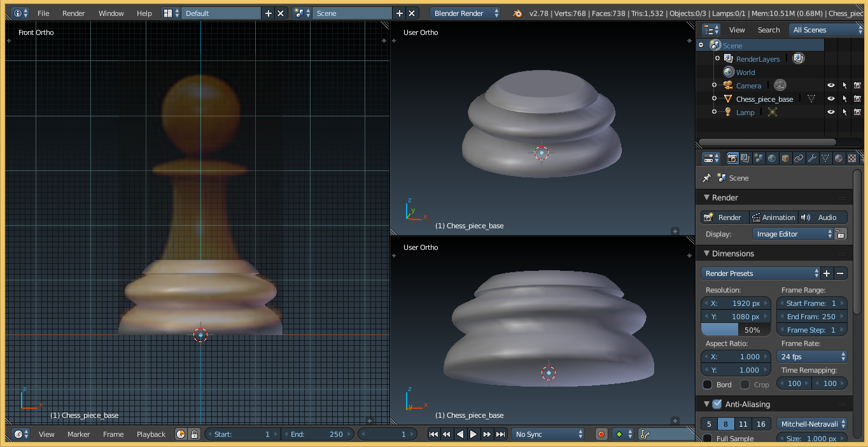Enable the Bord checkbox under Dimensions

coord(708,383)
